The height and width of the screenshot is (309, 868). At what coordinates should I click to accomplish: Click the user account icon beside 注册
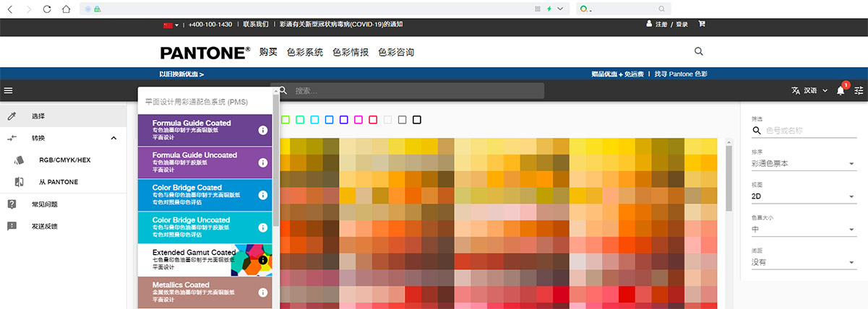click(648, 24)
